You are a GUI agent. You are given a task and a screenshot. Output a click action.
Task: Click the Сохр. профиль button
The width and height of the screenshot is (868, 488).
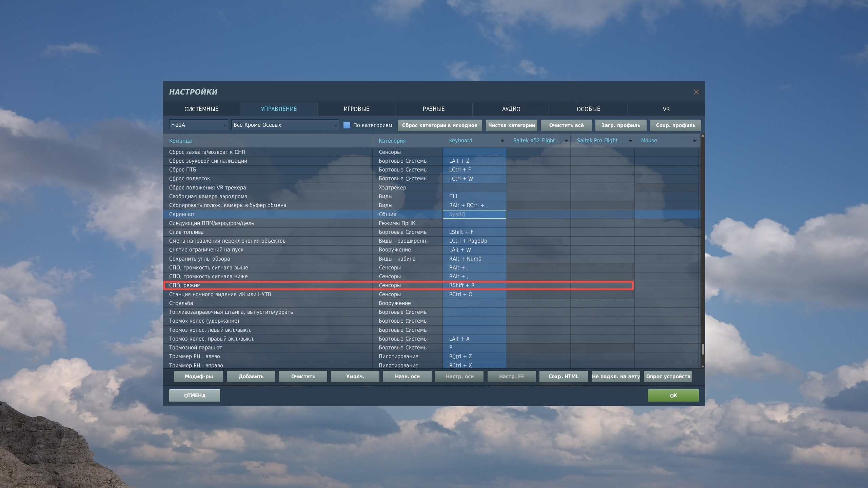[x=676, y=125]
